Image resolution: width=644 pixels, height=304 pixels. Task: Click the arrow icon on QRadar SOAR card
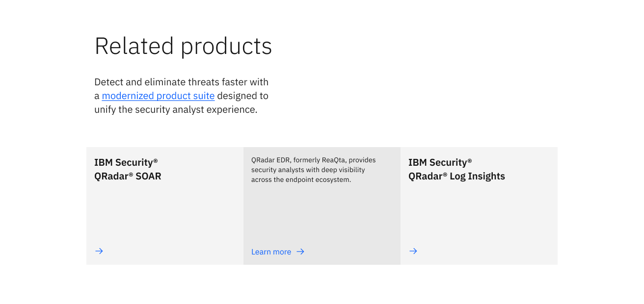[99, 251]
